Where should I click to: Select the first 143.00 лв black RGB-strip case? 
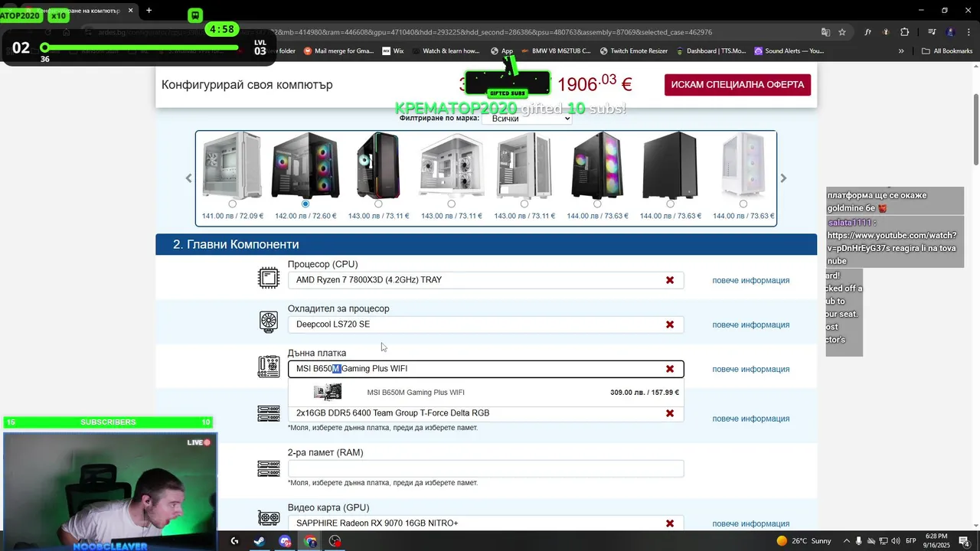pos(378,204)
